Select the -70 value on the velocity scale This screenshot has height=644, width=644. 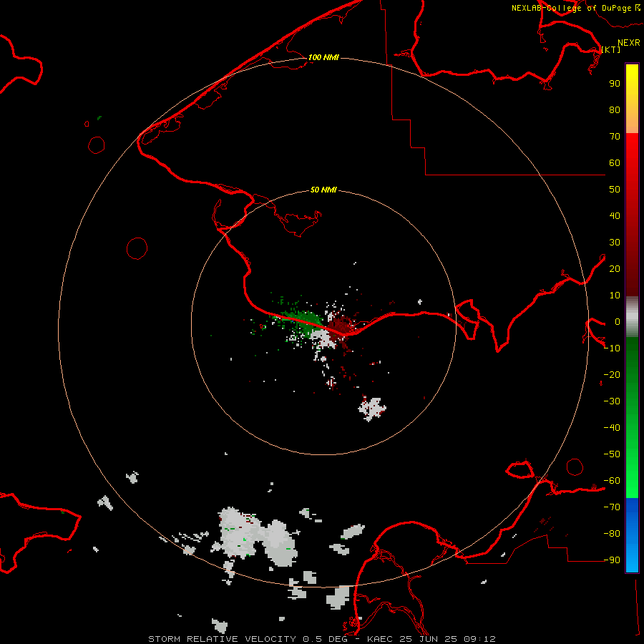pyautogui.click(x=612, y=507)
